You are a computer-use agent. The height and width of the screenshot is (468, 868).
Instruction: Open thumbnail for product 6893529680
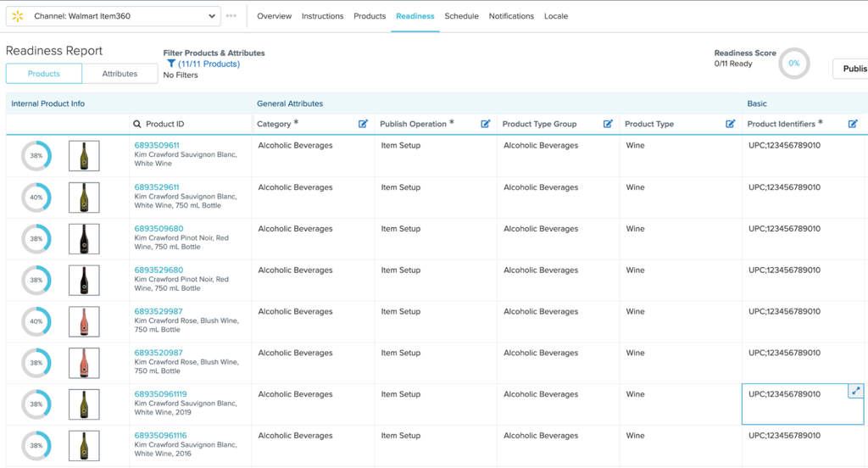pyautogui.click(x=84, y=281)
